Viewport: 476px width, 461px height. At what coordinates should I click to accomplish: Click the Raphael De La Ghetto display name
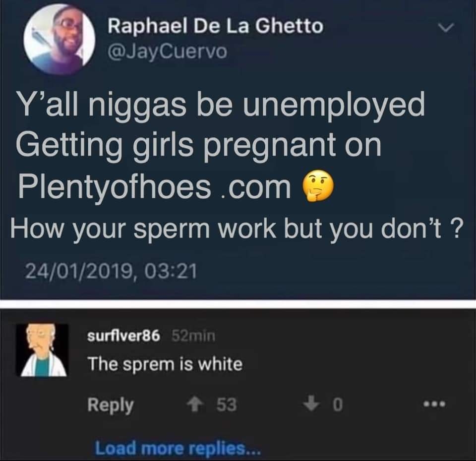[x=216, y=26]
